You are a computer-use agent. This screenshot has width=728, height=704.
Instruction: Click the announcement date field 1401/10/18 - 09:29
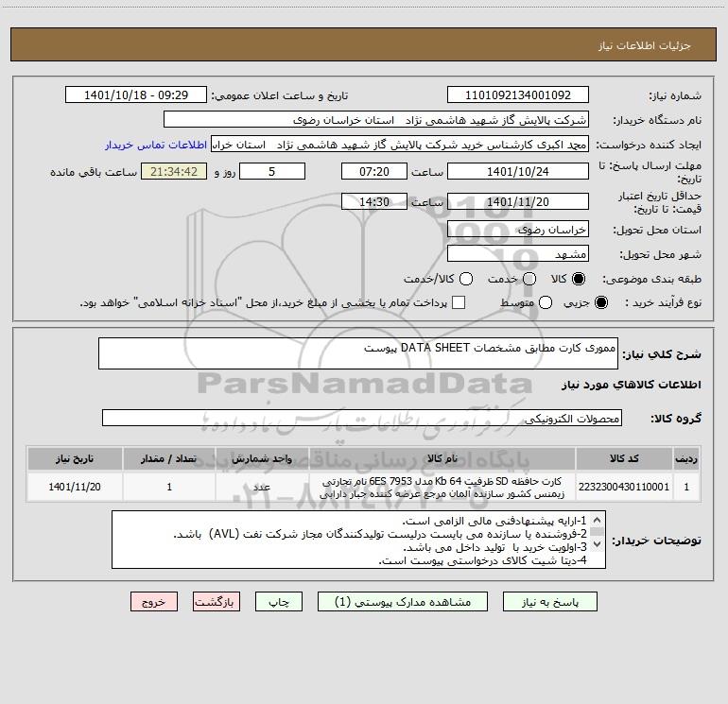pyautogui.click(x=136, y=95)
